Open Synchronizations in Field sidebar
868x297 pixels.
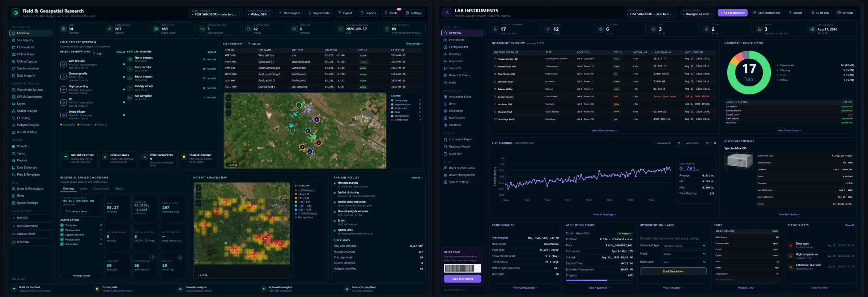pos(28,68)
